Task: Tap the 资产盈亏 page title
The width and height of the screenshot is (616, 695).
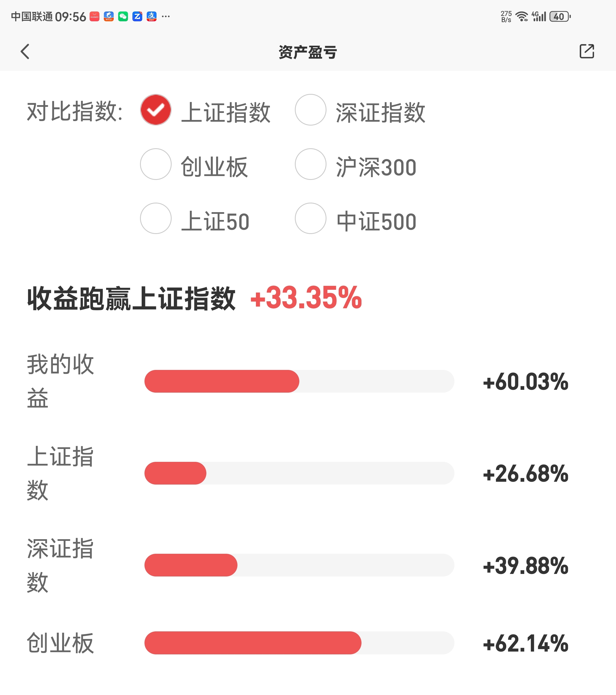Action: coord(307,52)
